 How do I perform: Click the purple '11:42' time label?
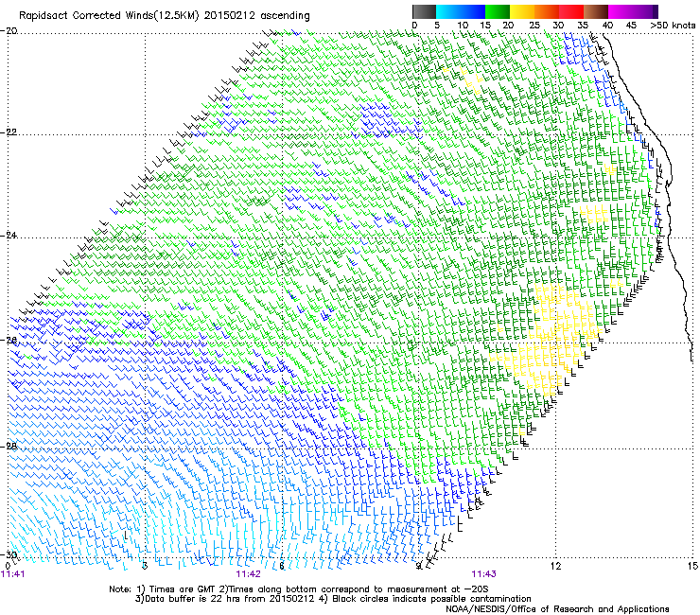tap(249, 574)
